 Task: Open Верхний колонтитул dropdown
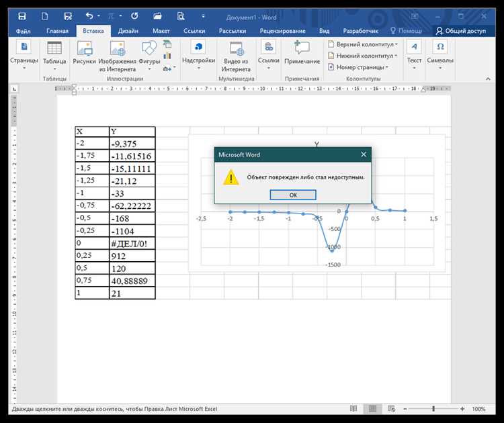point(363,44)
